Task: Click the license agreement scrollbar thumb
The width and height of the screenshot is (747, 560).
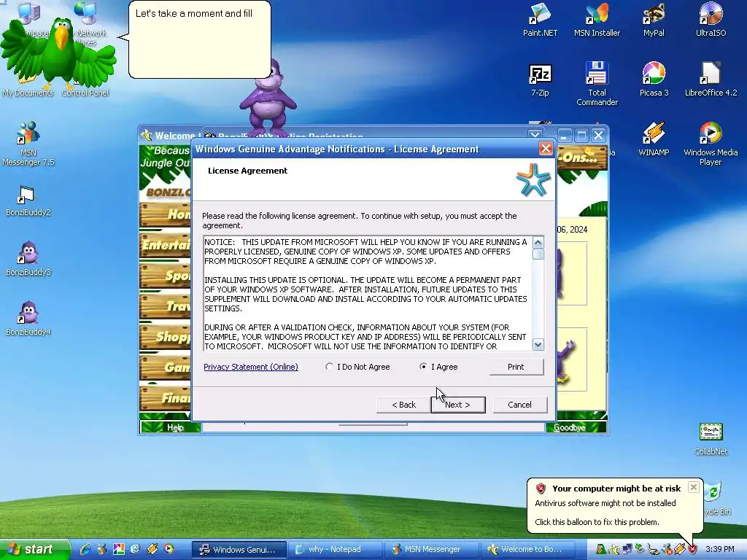Action: pos(538,254)
